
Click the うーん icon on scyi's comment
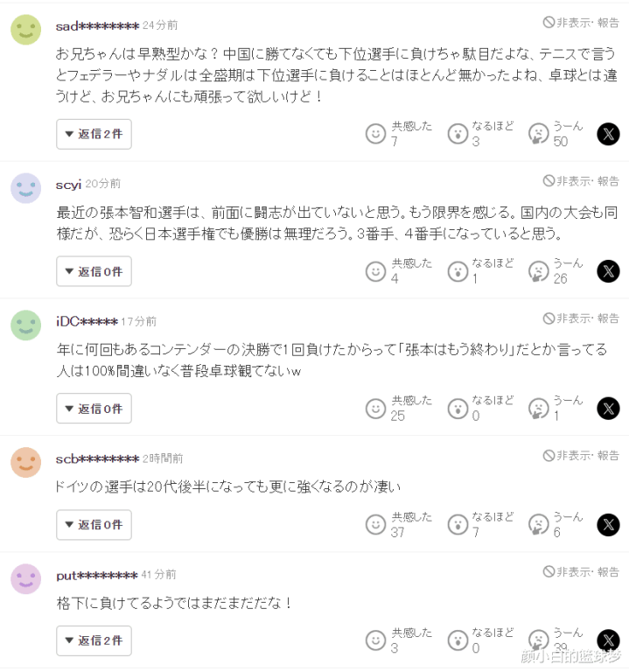point(538,271)
